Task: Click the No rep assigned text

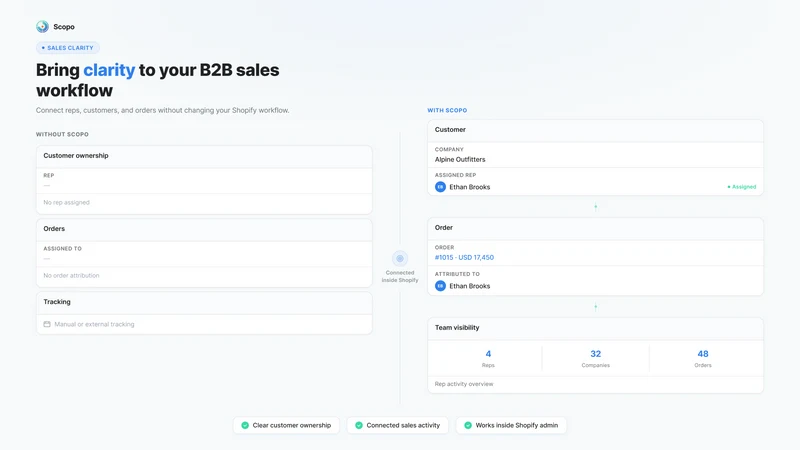Action: tap(66, 203)
